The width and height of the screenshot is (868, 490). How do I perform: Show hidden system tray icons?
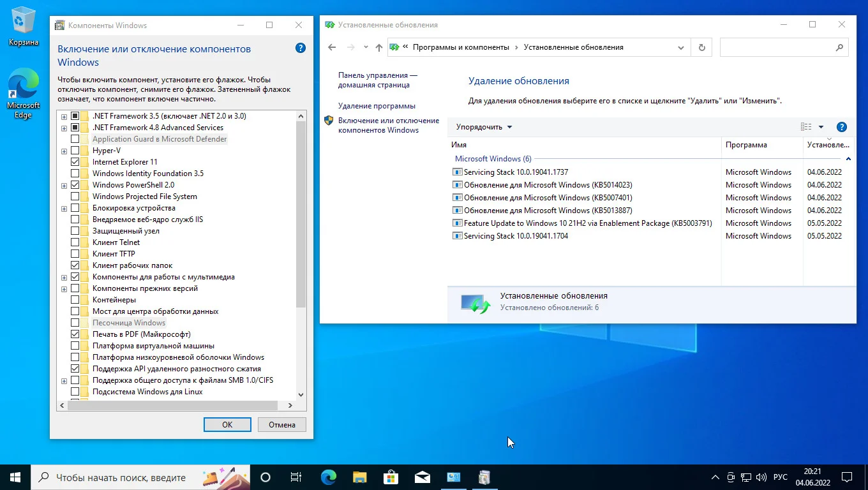pyautogui.click(x=715, y=477)
